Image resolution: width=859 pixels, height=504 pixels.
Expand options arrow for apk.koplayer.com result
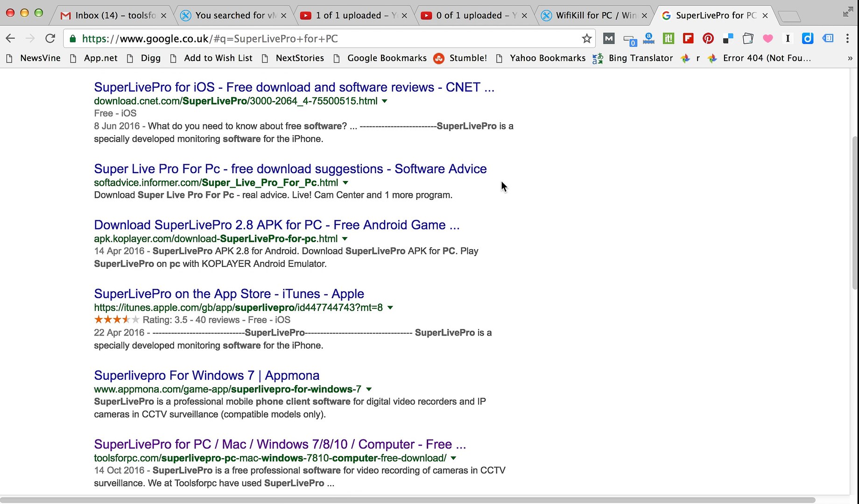click(345, 239)
